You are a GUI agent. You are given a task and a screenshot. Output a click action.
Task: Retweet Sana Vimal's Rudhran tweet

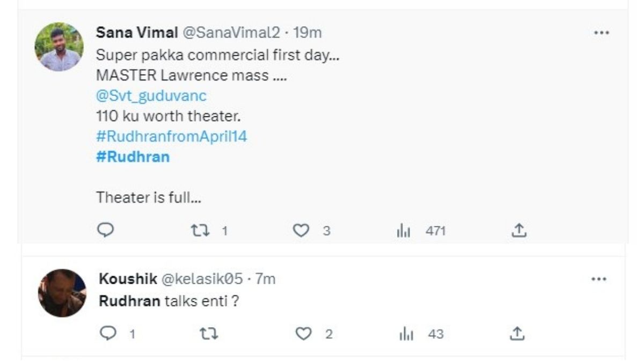coord(200,231)
